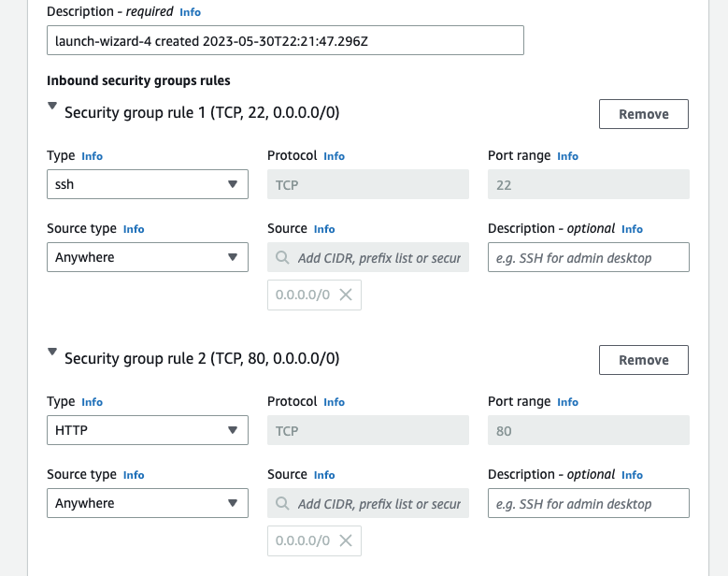728x576 pixels.
Task: Remove the 0.0.0.0/0 CIDR from rule 1
Action: 345,295
